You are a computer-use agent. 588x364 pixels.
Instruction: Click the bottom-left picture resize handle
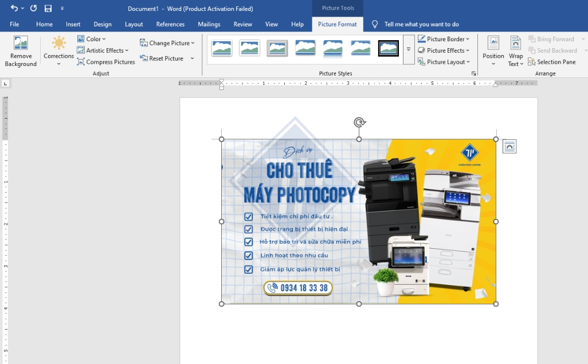click(222, 304)
